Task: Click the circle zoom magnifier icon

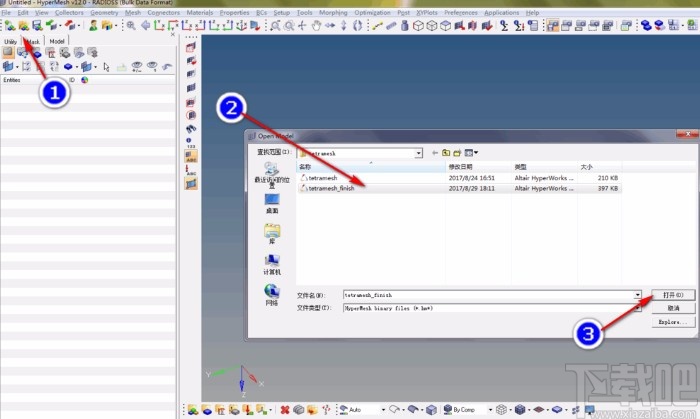Action: [289, 25]
